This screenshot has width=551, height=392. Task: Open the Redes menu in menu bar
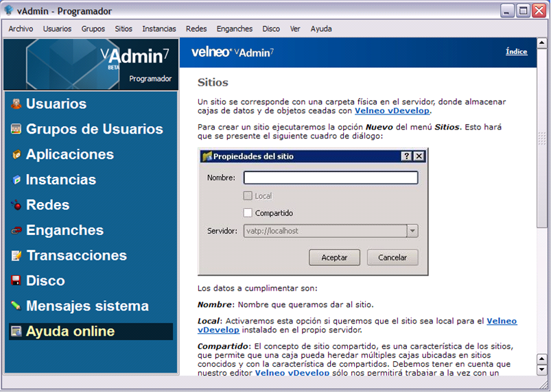[196, 29]
